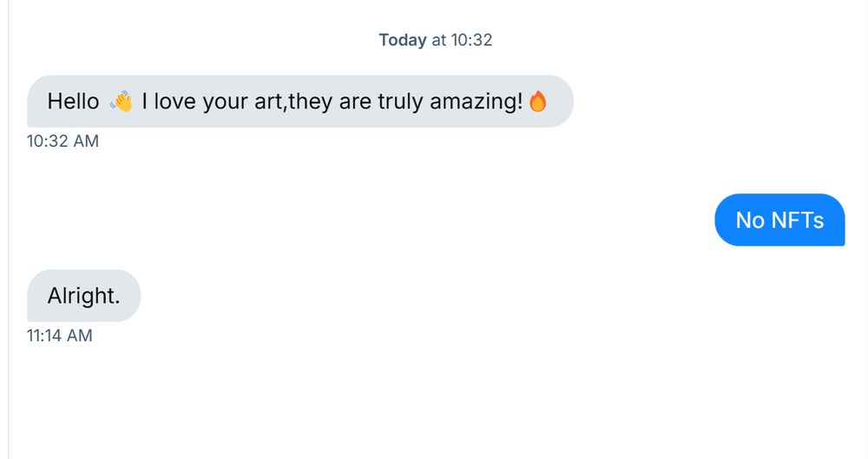The width and height of the screenshot is (868, 459).
Task: Click the word 'your' in first message
Action: [x=225, y=103]
